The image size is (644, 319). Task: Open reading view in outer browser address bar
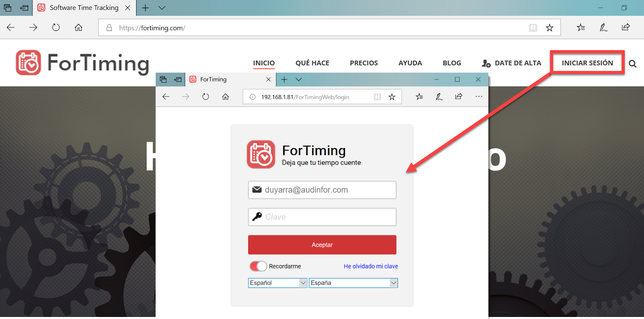tap(533, 28)
